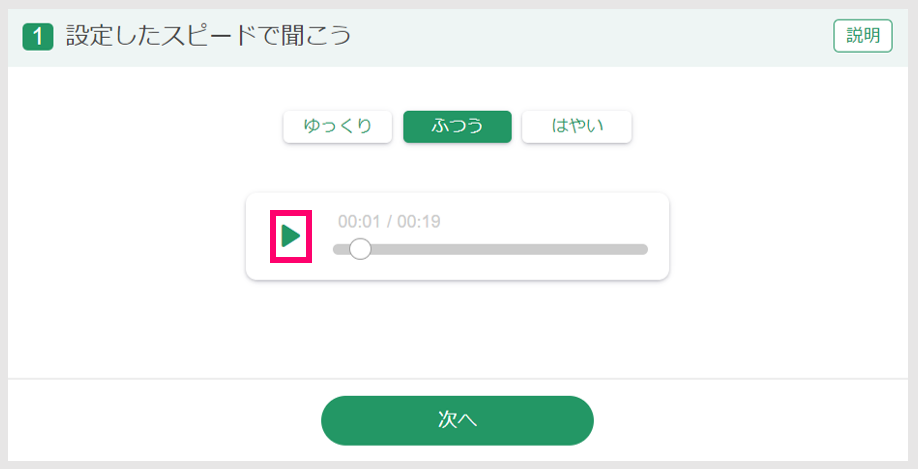Click the played section before the seek knob

341,249
